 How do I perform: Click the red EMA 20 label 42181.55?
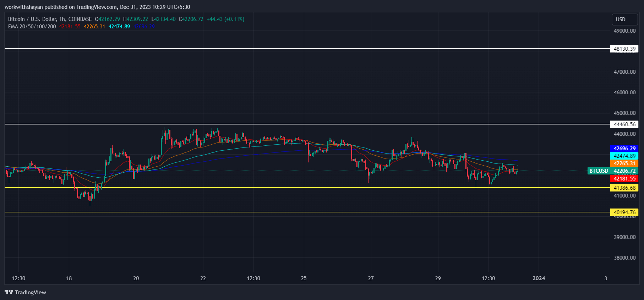click(624, 179)
